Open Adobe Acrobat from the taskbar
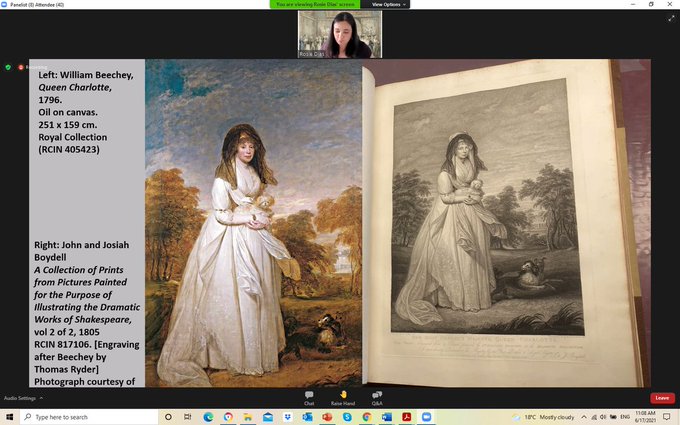Viewport: 680px width, 425px height. (x=407, y=417)
